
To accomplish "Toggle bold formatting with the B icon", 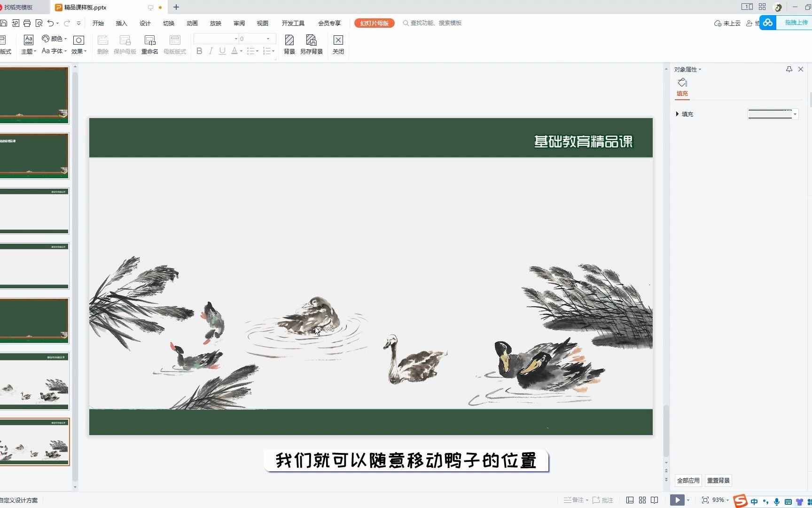I will [199, 51].
